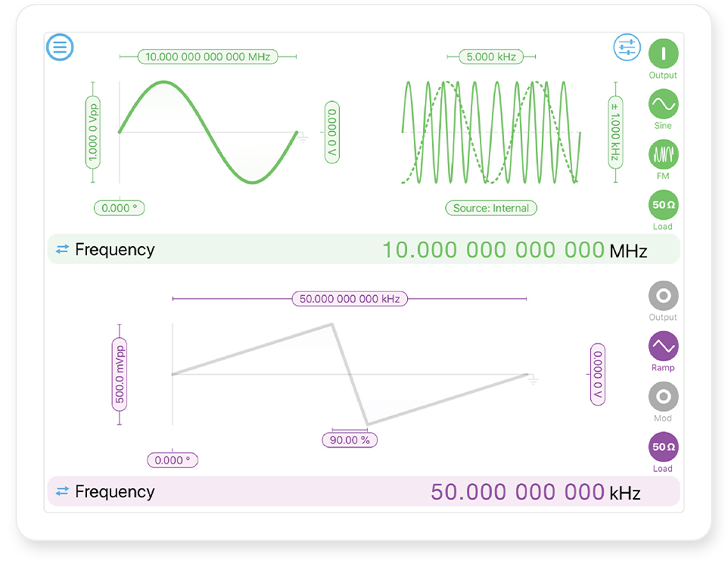Open the hamburger menu icon
Image resolution: width=728 pixels, height=561 pixels.
point(59,47)
